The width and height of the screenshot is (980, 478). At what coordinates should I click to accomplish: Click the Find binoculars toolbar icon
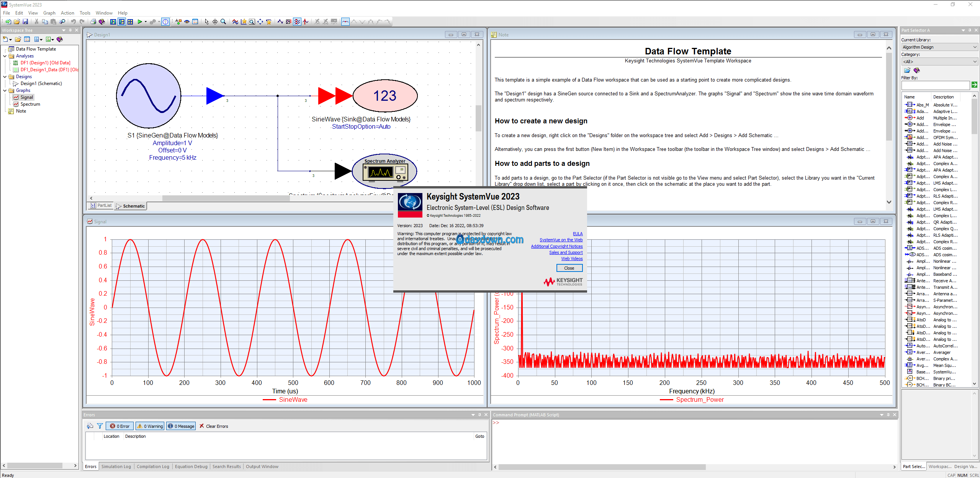pyautogui.click(x=62, y=22)
